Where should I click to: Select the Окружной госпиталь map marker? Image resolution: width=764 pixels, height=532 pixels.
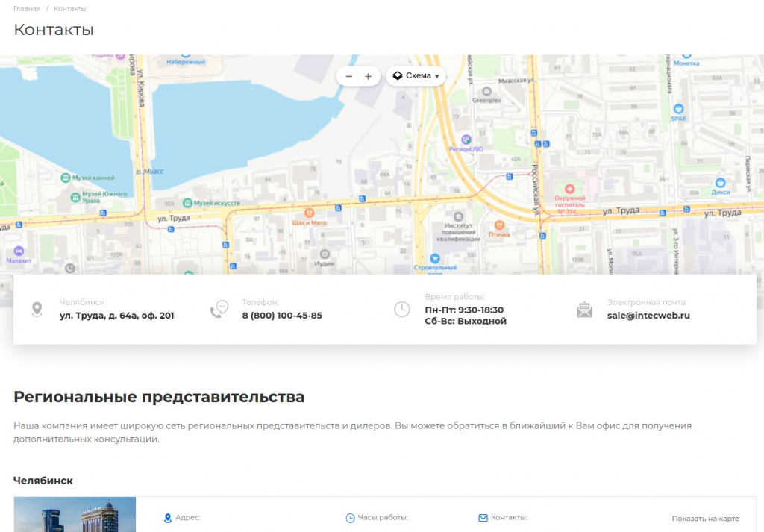tap(571, 190)
